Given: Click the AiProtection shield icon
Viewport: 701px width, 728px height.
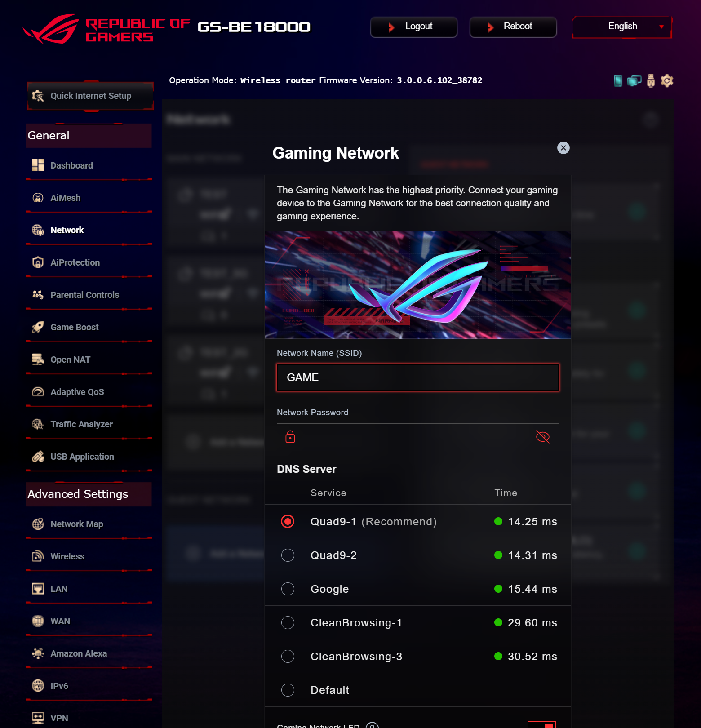Looking at the screenshot, I should pos(38,262).
